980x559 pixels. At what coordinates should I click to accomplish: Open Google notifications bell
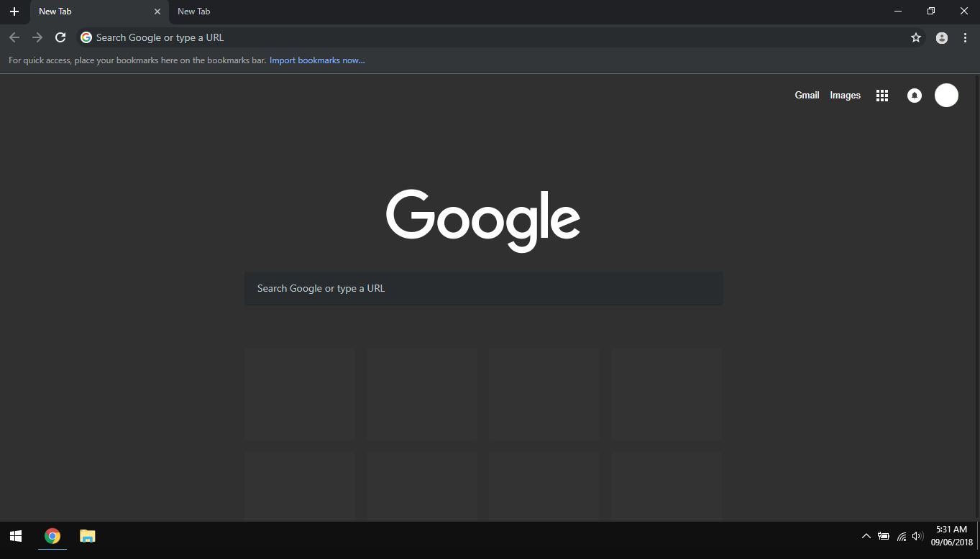[x=915, y=96]
